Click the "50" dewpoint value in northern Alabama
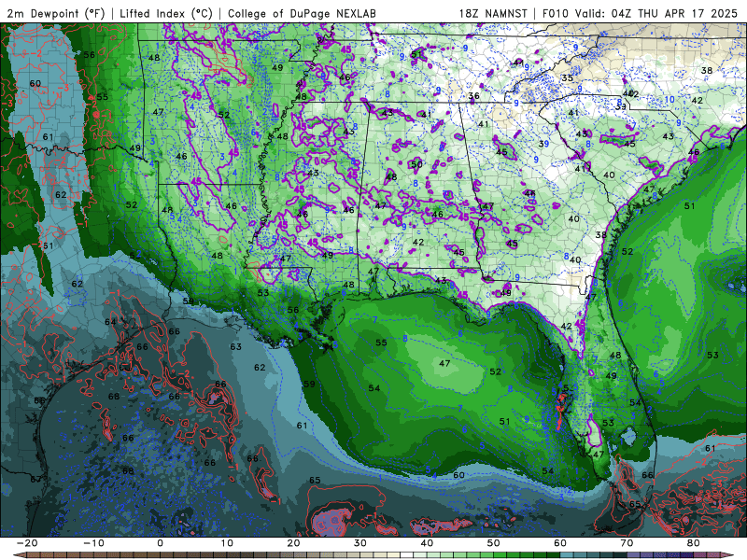This screenshot has height=560, width=747. tap(416, 165)
